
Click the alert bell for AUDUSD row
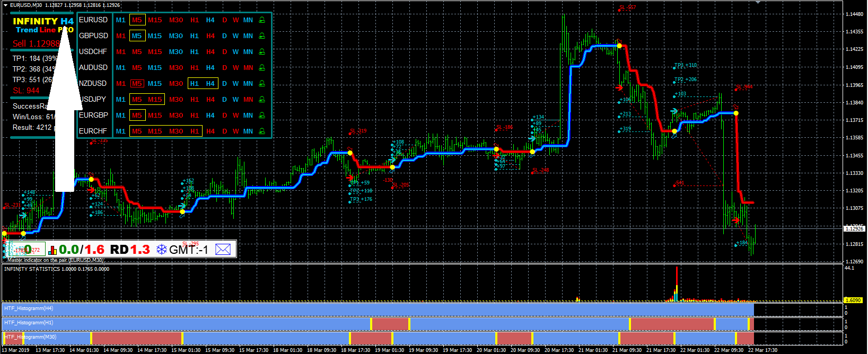[262, 68]
